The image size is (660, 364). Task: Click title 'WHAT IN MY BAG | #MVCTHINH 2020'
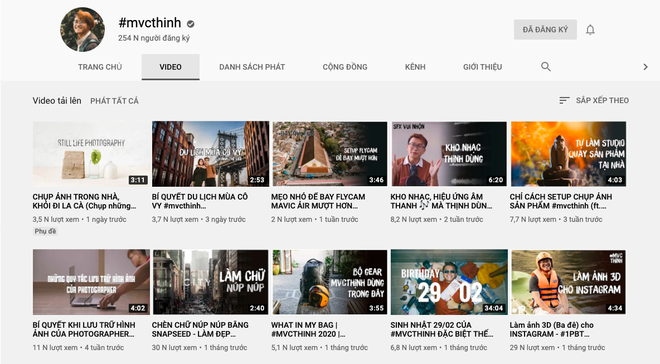(308, 329)
